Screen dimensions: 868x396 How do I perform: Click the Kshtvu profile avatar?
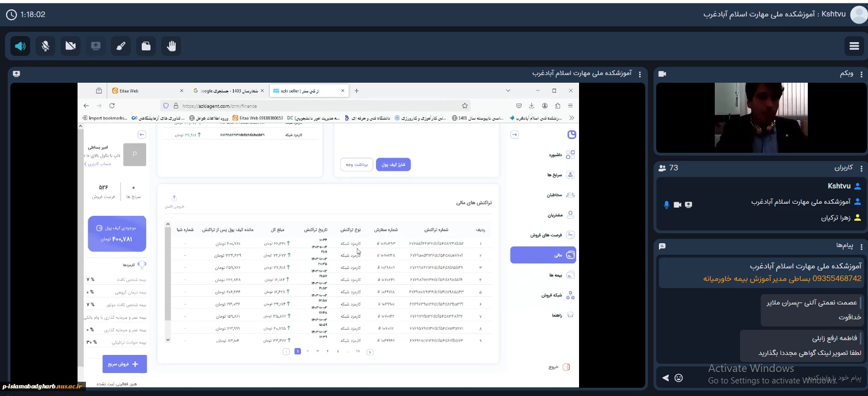[x=859, y=14]
